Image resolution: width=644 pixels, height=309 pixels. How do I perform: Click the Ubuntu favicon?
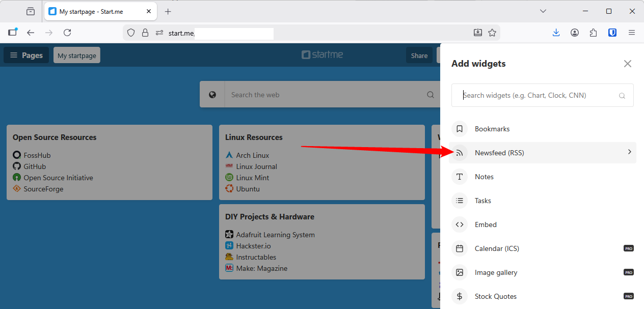[x=229, y=189]
